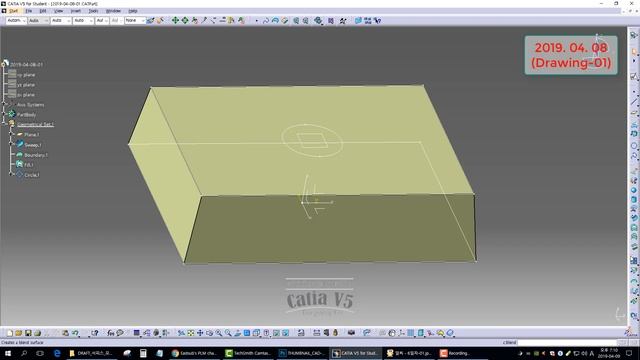
Task: Open the Help menu
Action: [x=133, y=11]
